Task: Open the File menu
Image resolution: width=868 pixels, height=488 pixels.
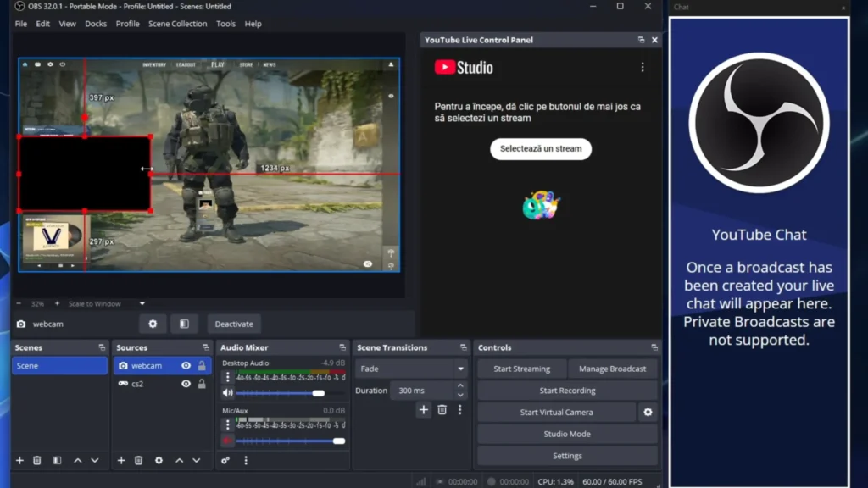Action: tap(21, 24)
